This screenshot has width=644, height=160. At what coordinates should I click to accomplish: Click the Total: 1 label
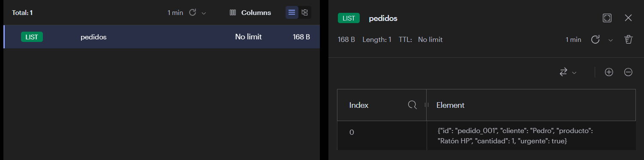coord(22,13)
